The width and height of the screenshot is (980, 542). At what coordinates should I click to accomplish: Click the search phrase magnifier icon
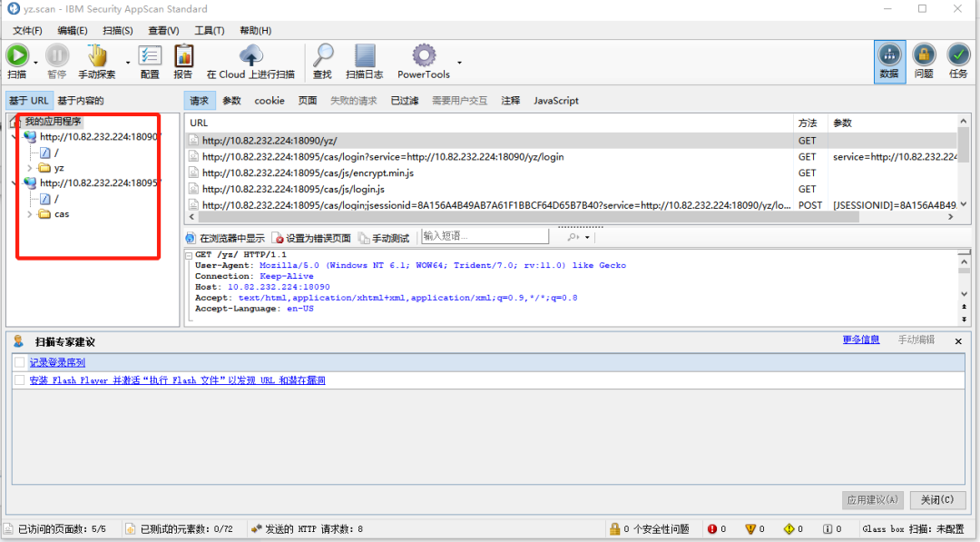[x=573, y=237]
